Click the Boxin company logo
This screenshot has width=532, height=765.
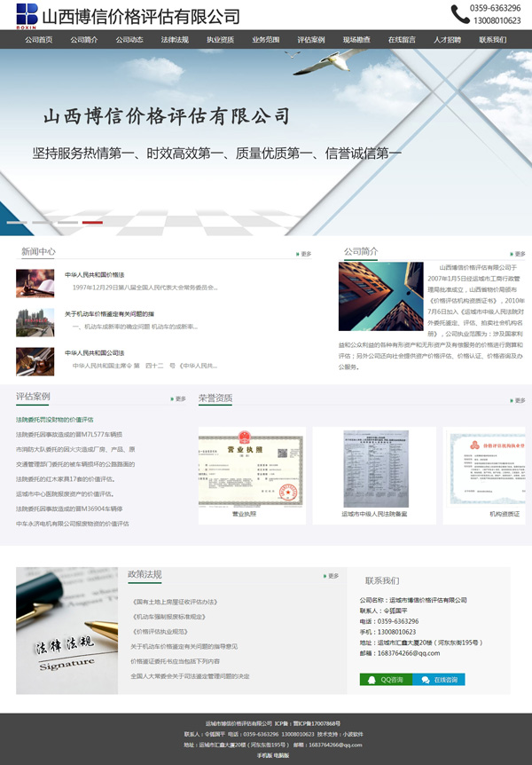coord(27,14)
